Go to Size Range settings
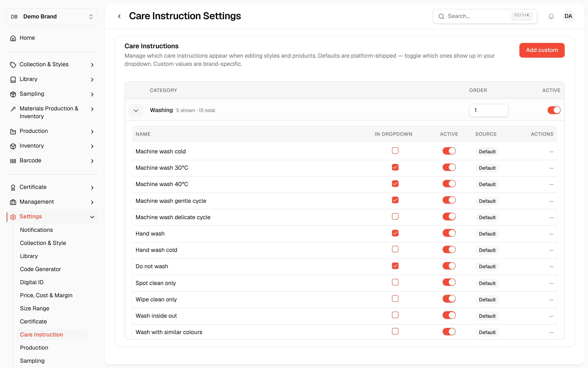588x368 pixels. tap(35, 308)
